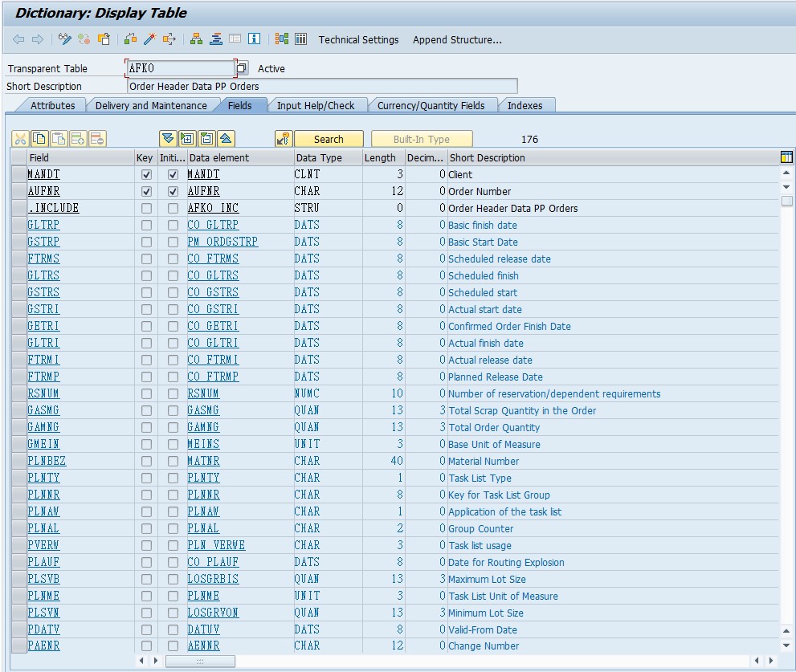
Task: Open table column configuration icon
Action: click(x=786, y=157)
